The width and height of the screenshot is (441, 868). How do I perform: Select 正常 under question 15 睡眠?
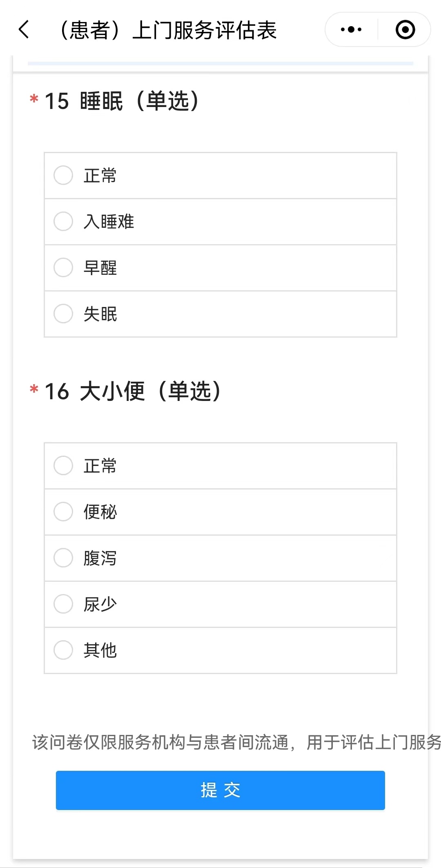pyautogui.click(x=63, y=176)
